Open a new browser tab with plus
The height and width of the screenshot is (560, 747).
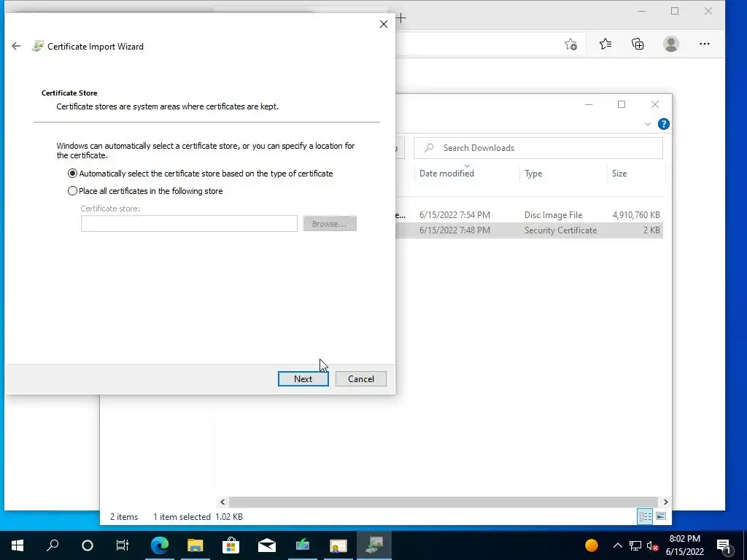pos(401,18)
